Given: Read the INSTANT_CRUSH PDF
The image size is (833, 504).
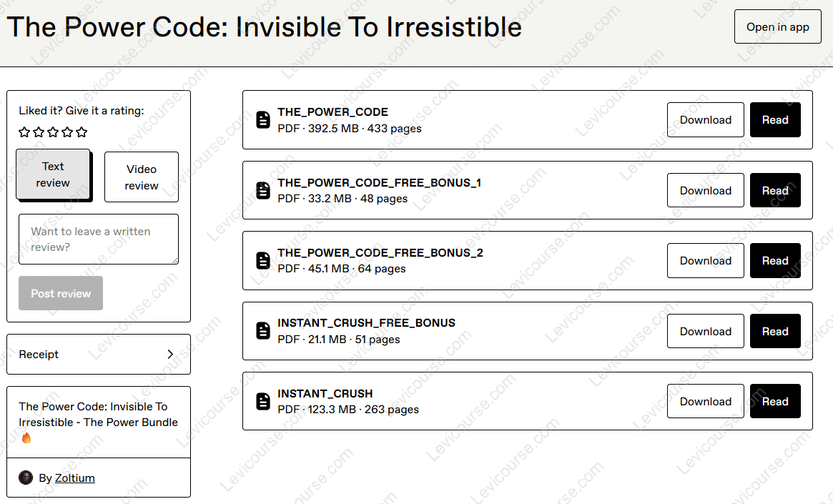Looking at the screenshot, I should tap(775, 401).
